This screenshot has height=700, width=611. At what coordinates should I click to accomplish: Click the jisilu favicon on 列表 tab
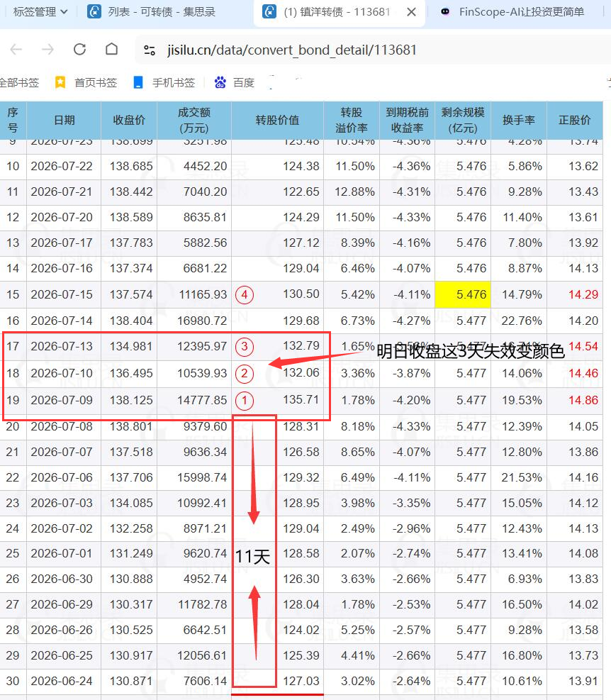(94, 11)
